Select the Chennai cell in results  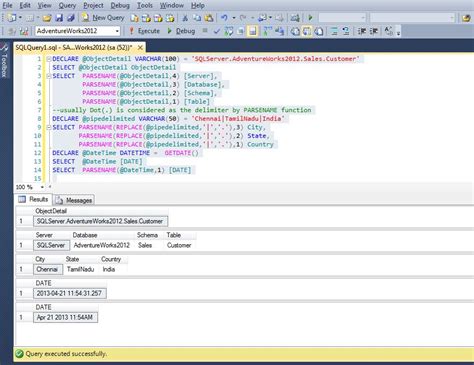click(48, 269)
